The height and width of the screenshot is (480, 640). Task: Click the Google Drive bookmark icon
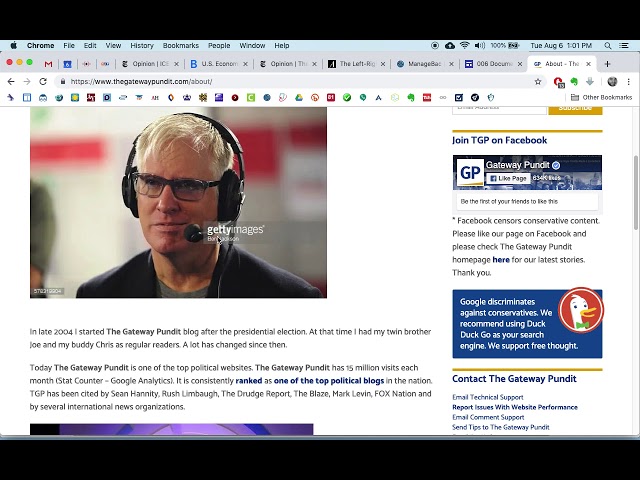[x=299, y=98]
